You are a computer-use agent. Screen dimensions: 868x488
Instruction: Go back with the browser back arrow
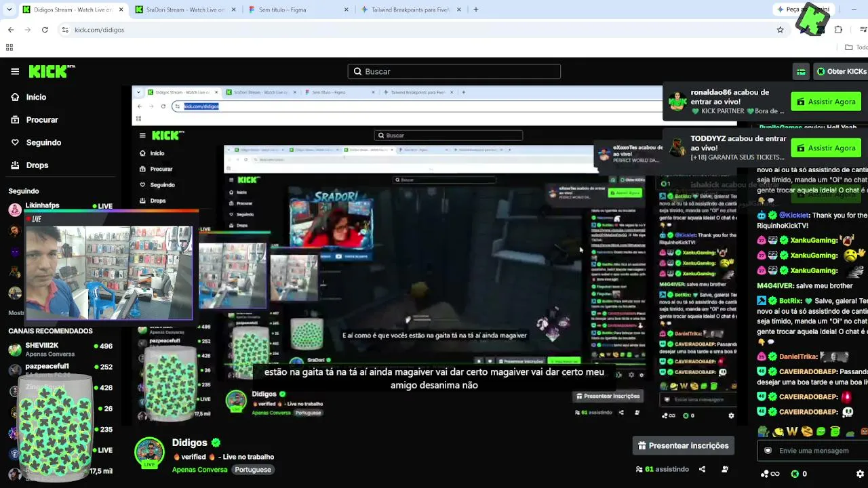pos(11,30)
